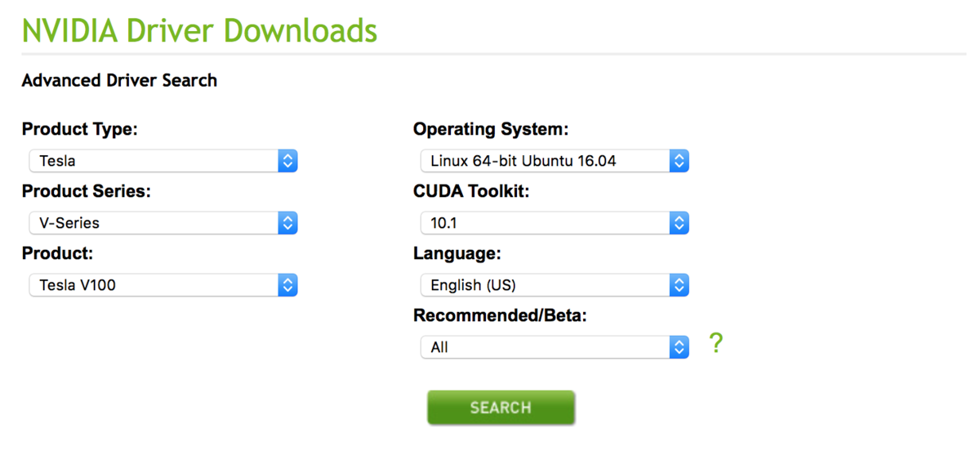Image resolution: width=980 pixels, height=451 pixels.
Task: Click the NVIDIA Driver Downloads heading
Action: [x=199, y=30]
